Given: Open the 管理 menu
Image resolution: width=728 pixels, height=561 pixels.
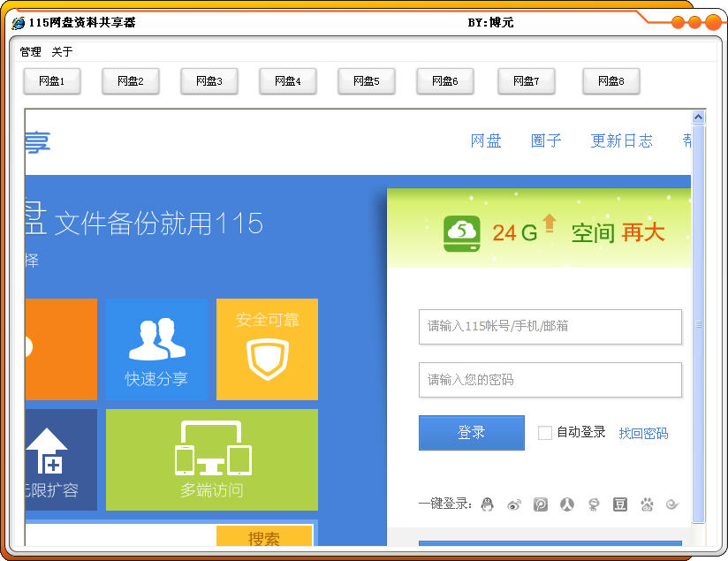Looking at the screenshot, I should pyautogui.click(x=31, y=51).
